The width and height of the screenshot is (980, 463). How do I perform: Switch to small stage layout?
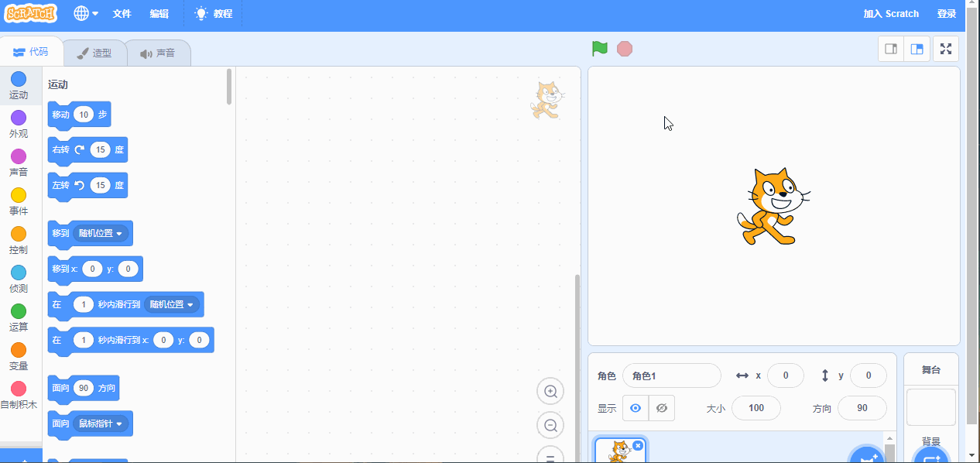(x=891, y=49)
